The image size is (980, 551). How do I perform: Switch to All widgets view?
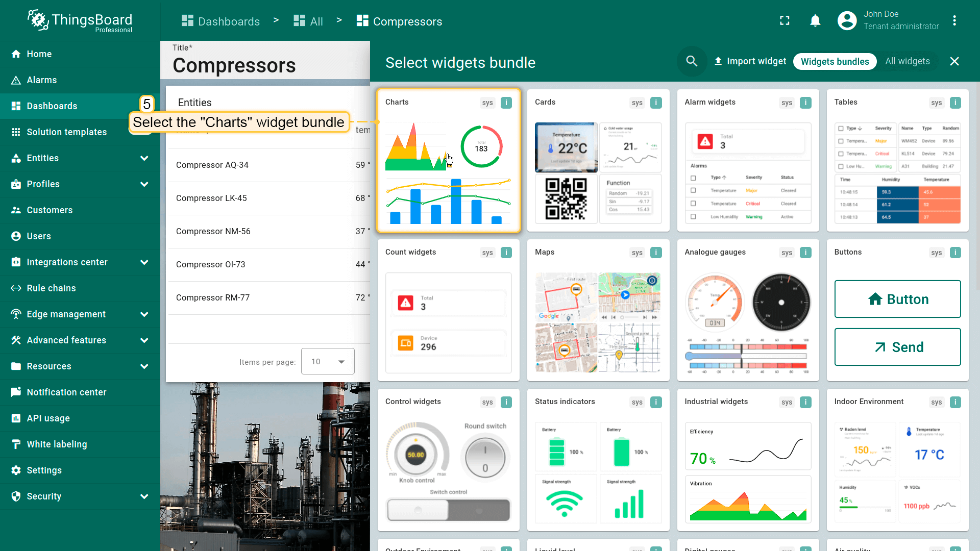pos(907,61)
